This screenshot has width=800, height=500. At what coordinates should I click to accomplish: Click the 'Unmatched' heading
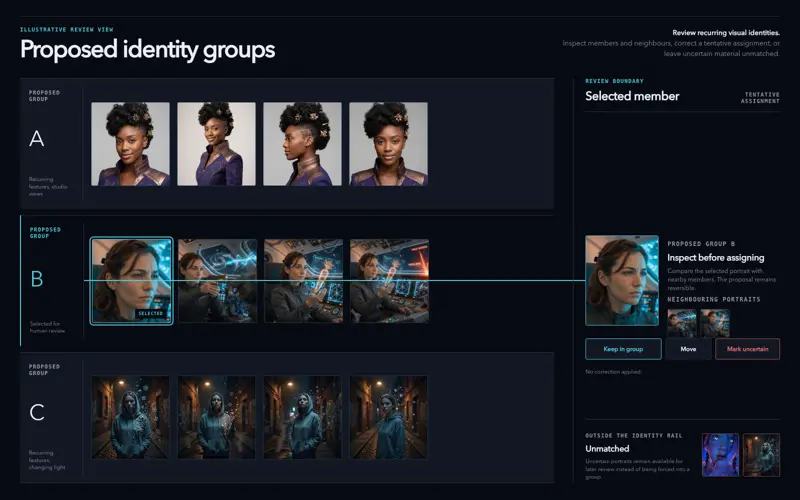(x=607, y=449)
